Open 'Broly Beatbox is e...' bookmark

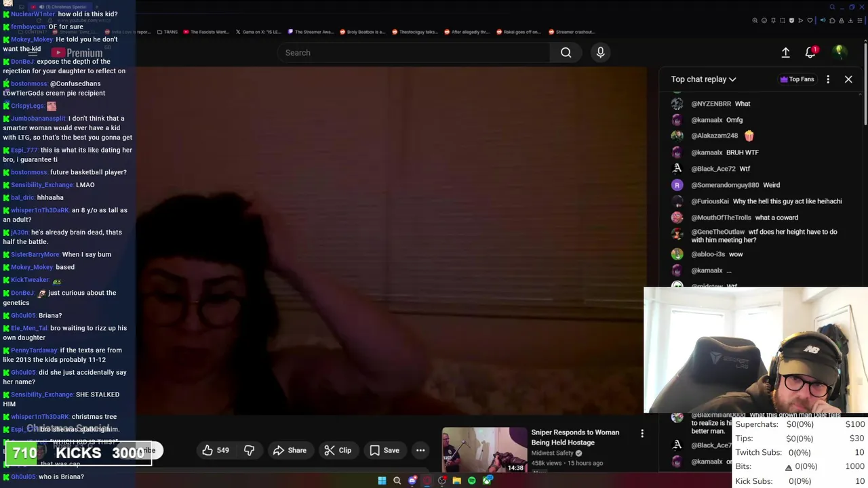[363, 32]
